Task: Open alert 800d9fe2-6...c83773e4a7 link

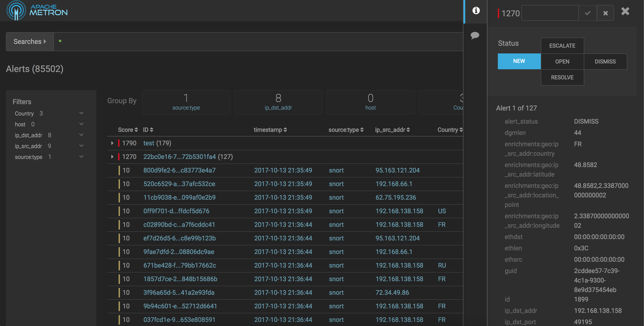Action: (179, 170)
